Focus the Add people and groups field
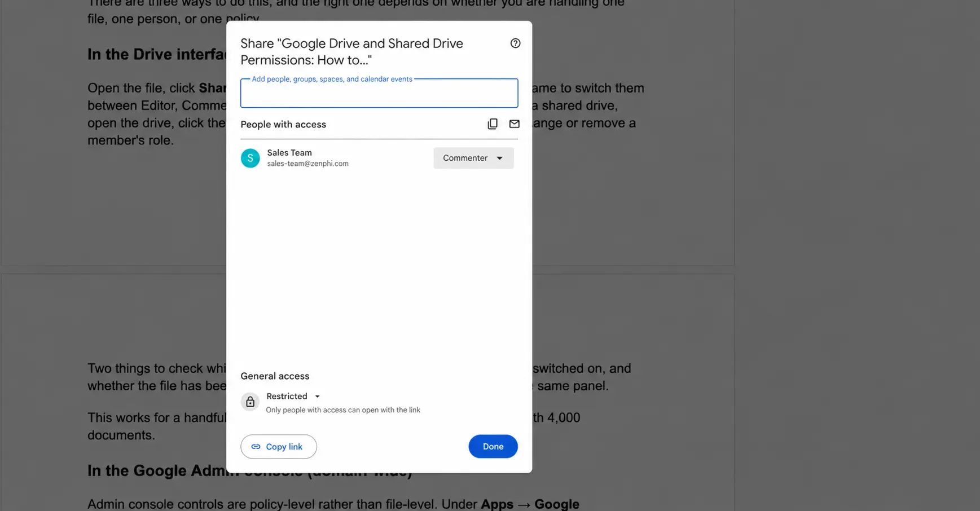Screen dimensions: 980x511 pyautogui.click(x=379, y=93)
